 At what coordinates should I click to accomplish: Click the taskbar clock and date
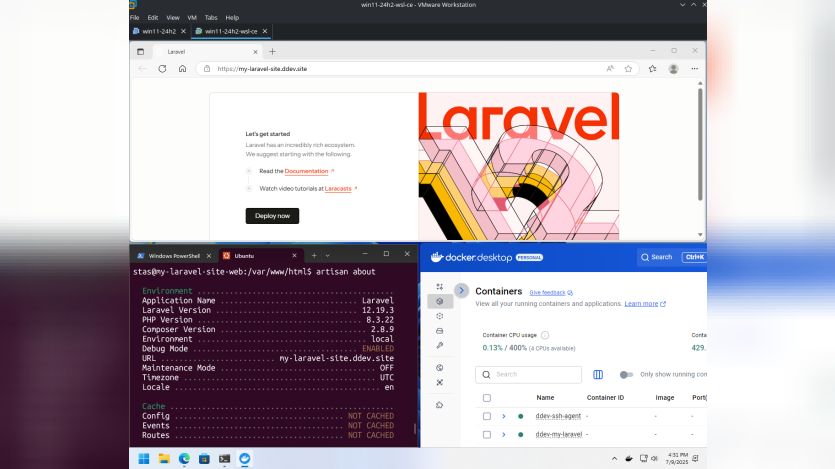(x=677, y=458)
